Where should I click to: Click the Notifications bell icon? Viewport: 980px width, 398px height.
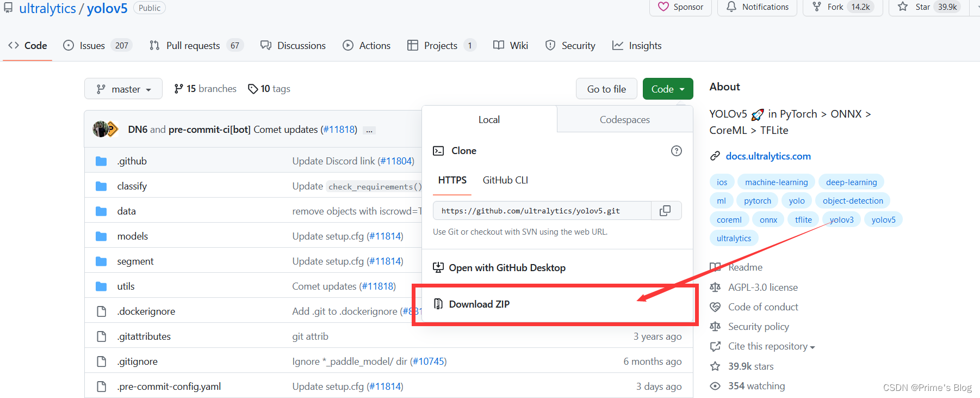tap(731, 7)
